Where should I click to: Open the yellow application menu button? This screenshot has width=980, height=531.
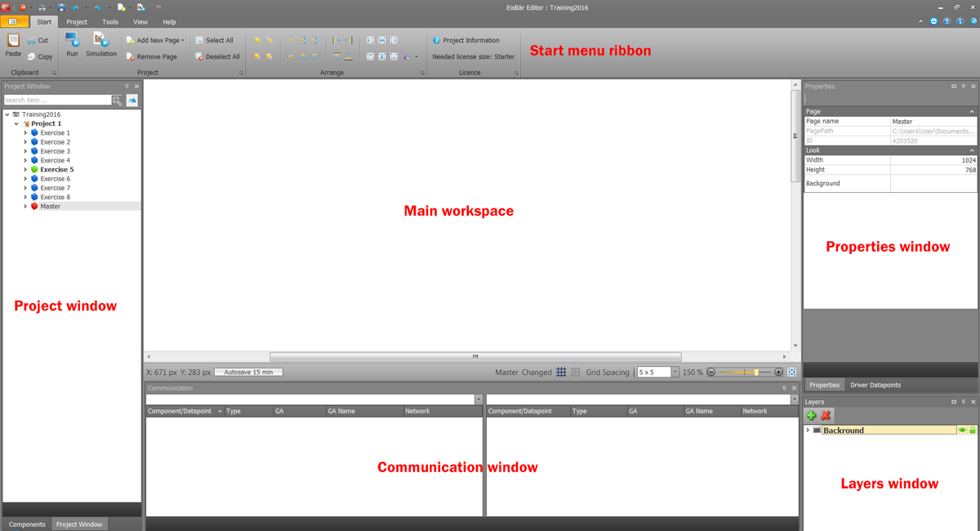[16, 22]
